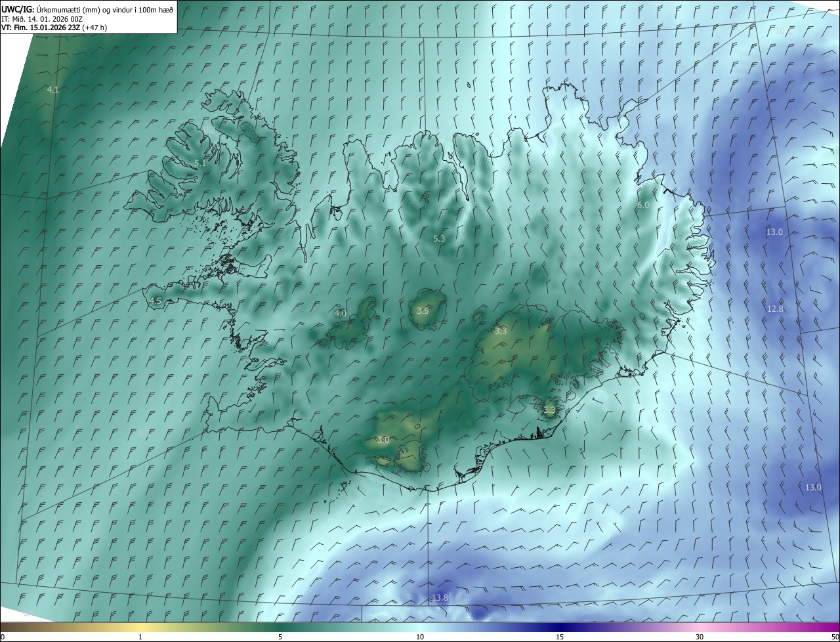Click the yellow section of the color bar
Viewport: 840px width, 642px height.
[x=140, y=628]
